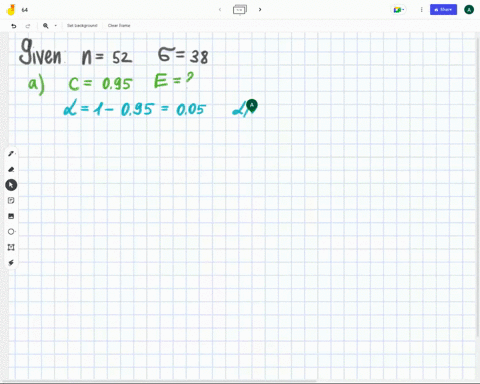Click the green "E = ?" writing
The height and width of the screenshot is (384, 480).
pyautogui.click(x=174, y=80)
